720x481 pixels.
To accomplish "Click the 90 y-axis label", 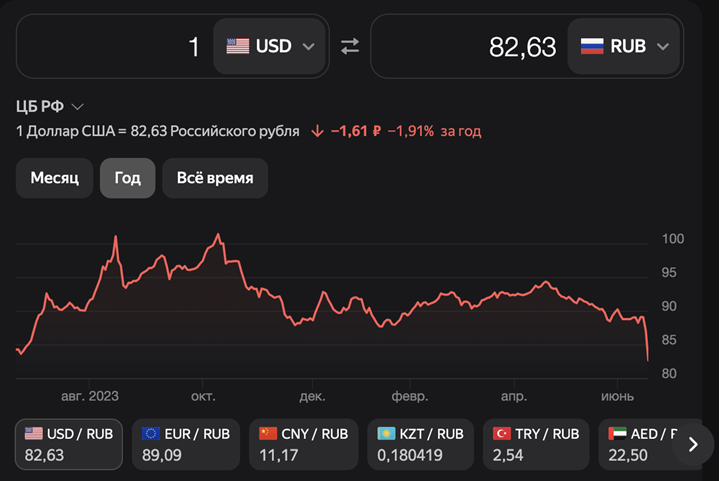I will pos(669,306).
